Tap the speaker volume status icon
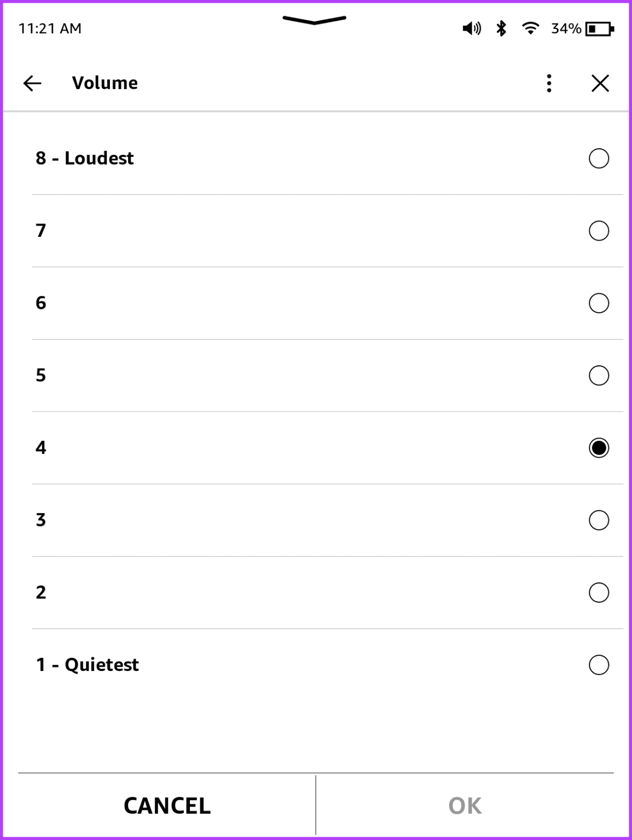This screenshot has width=632, height=840. click(x=471, y=28)
